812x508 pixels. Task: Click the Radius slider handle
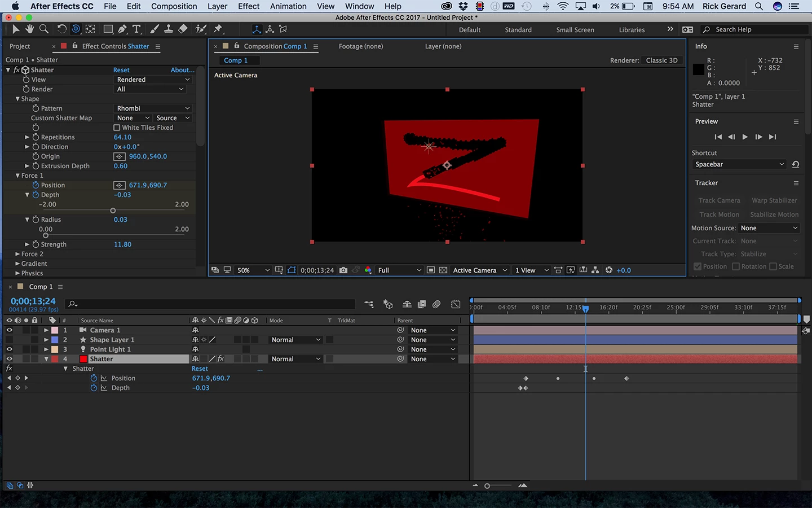pos(46,235)
